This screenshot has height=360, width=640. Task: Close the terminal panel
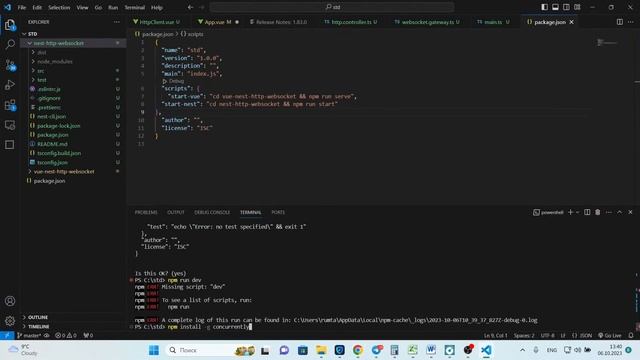coord(630,212)
